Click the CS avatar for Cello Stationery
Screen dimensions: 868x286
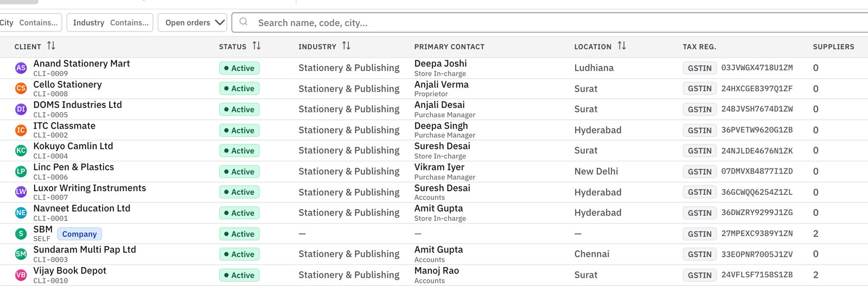pos(21,88)
